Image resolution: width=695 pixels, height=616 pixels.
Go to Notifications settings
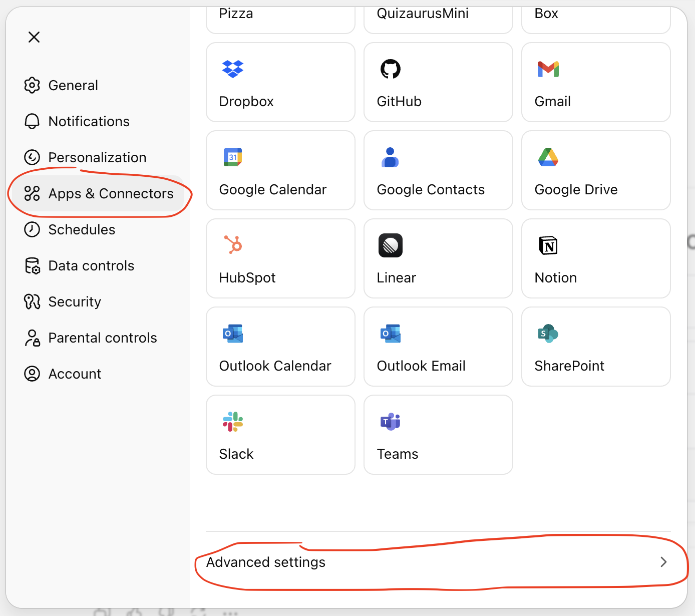coord(88,121)
